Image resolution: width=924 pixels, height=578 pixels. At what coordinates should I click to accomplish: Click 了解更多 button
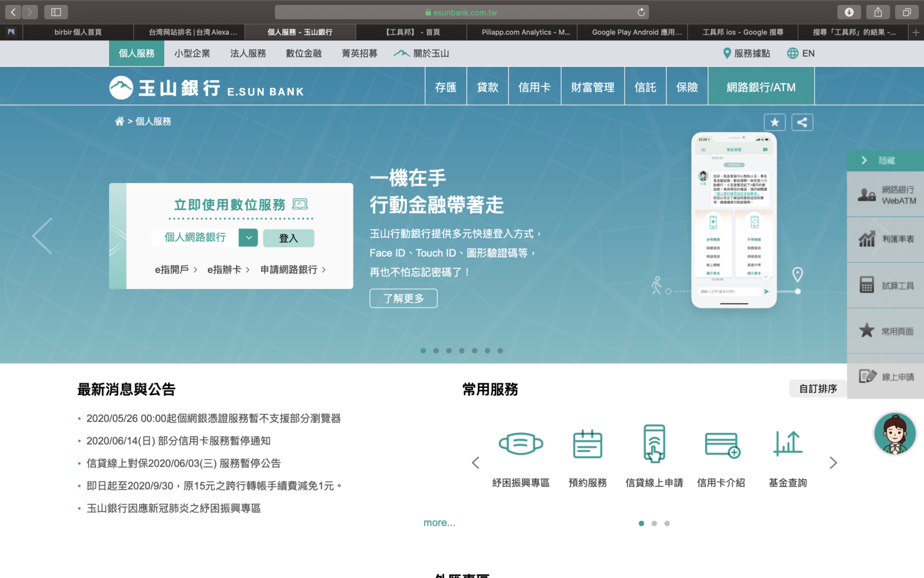click(404, 299)
